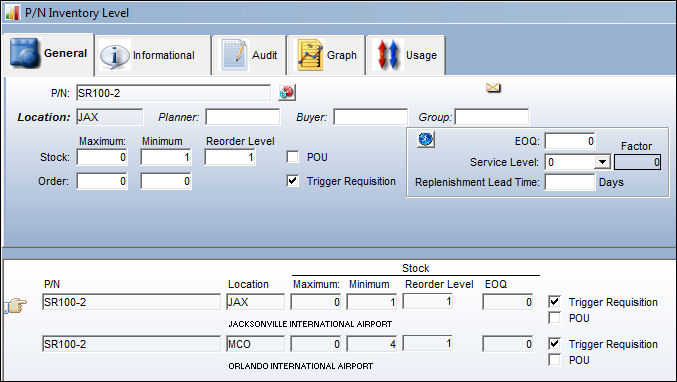Open the Audit tab
This screenshot has height=382, width=677.
tap(249, 55)
